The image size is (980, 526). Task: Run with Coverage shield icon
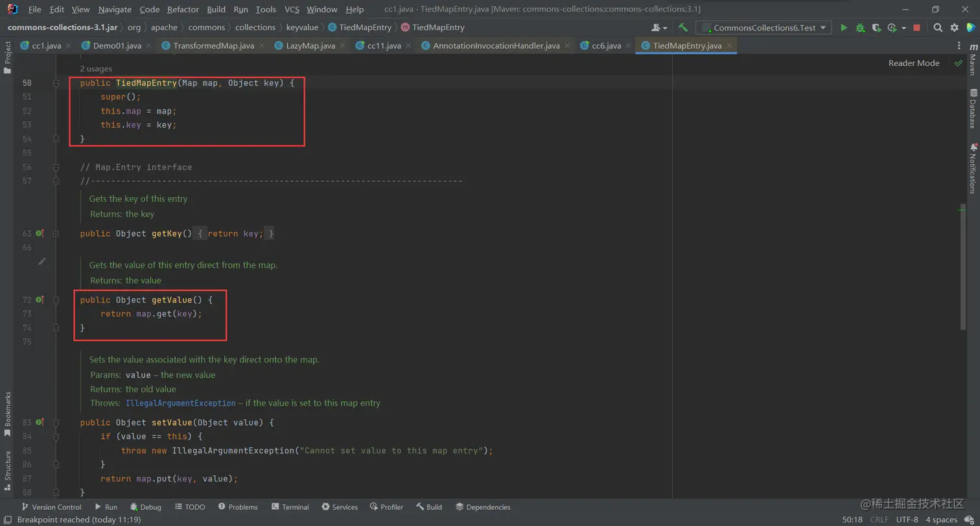tap(876, 28)
